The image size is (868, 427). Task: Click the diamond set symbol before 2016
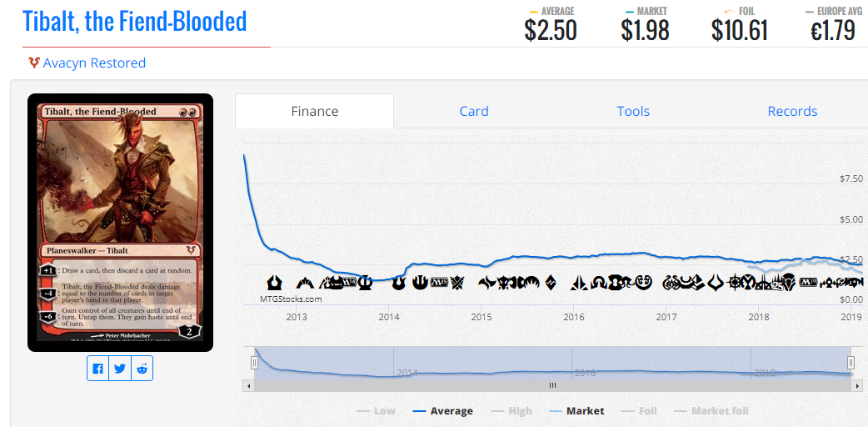point(551,283)
